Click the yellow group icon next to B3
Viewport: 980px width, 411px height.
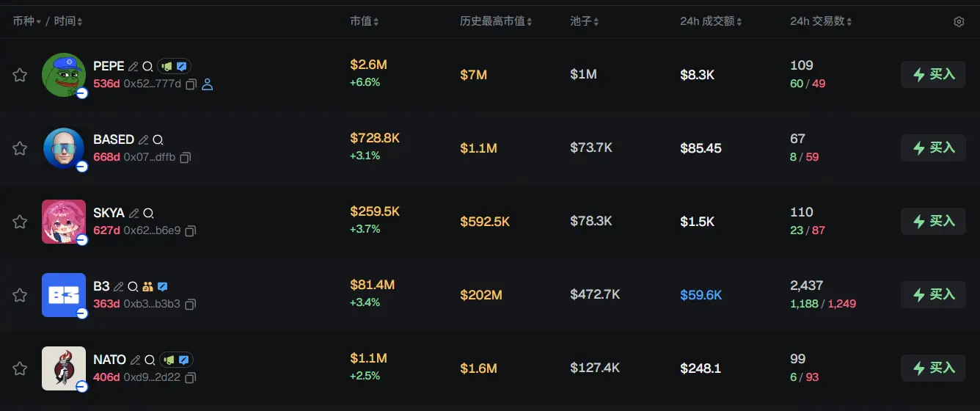pyautogui.click(x=147, y=286)
